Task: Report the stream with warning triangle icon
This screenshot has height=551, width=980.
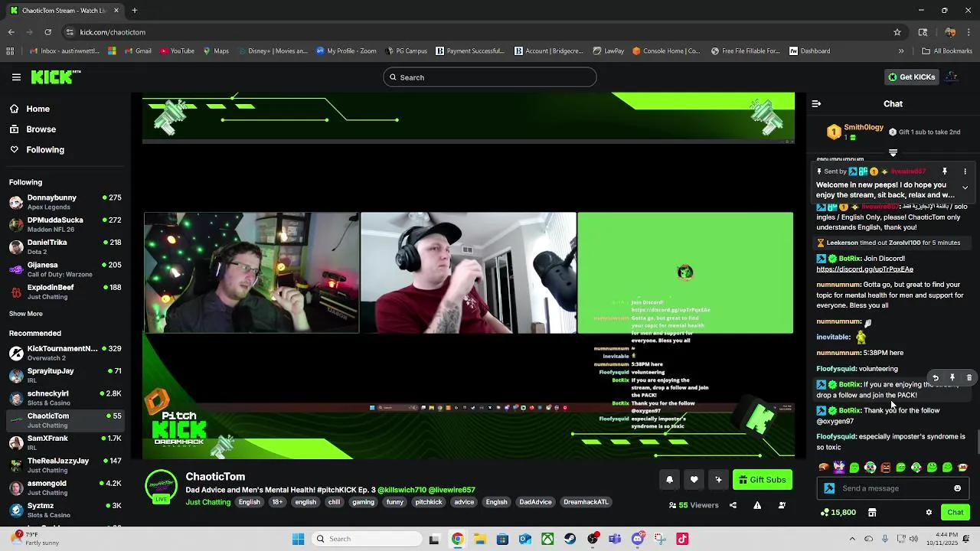Action: [x=757, y=505]
